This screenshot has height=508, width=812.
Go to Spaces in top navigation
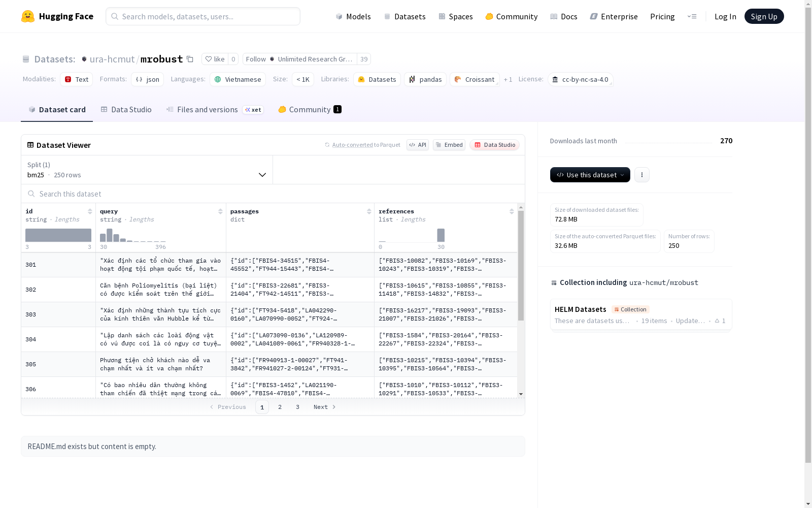tap(456, 16)
